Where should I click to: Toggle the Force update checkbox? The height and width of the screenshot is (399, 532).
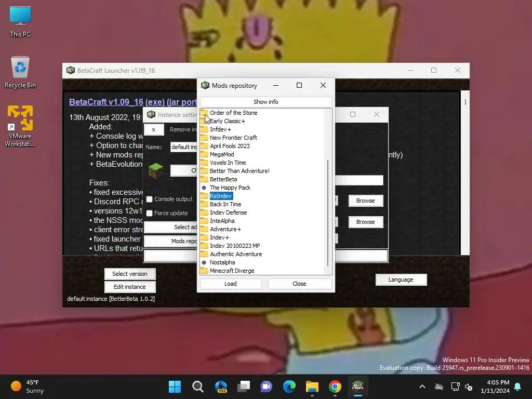pos(149,213)
